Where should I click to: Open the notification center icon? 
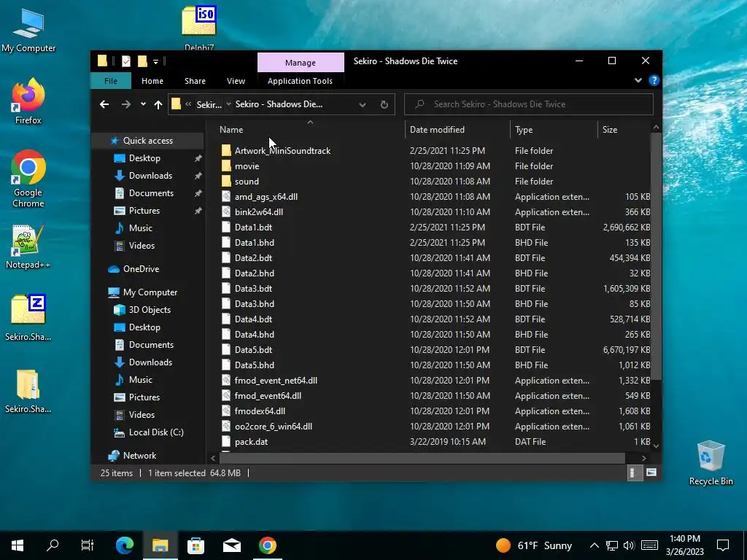[723, 545]
